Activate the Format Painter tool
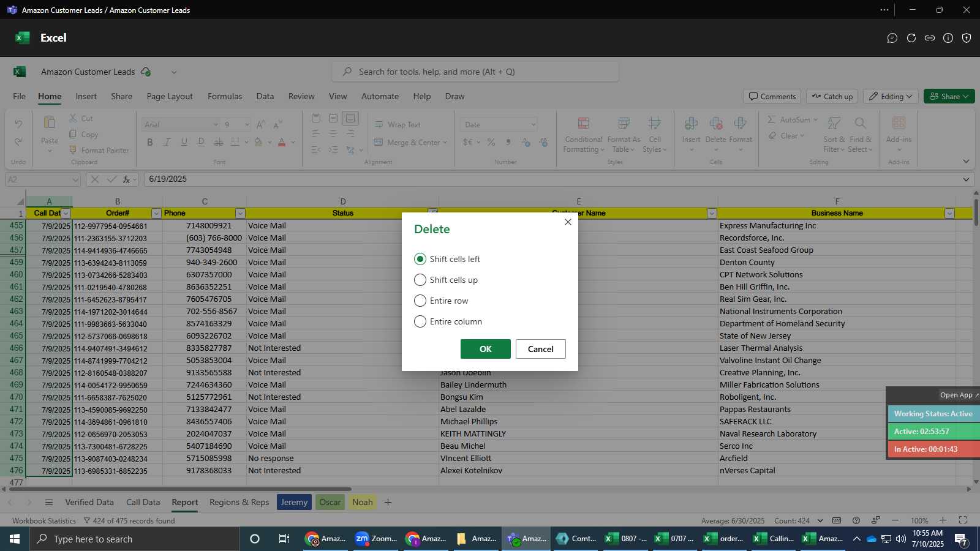Viewport: 980px width, 551px height. coord(99,150)
